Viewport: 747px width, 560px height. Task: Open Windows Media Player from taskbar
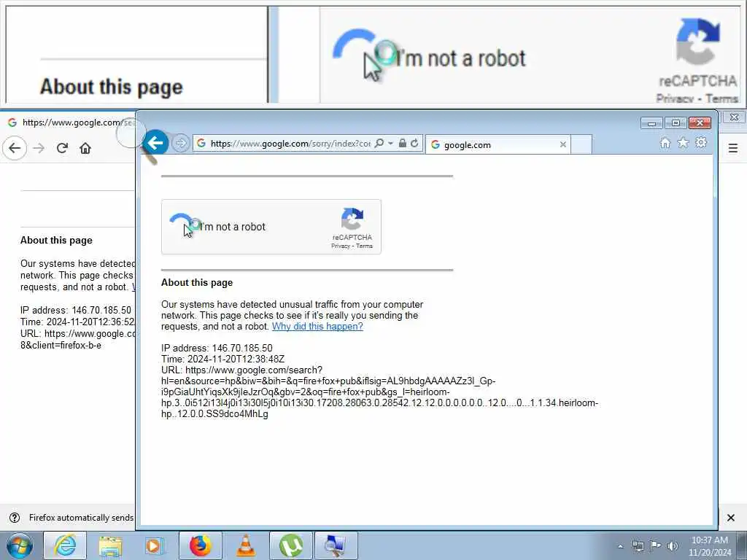click(x=154, y=545)
